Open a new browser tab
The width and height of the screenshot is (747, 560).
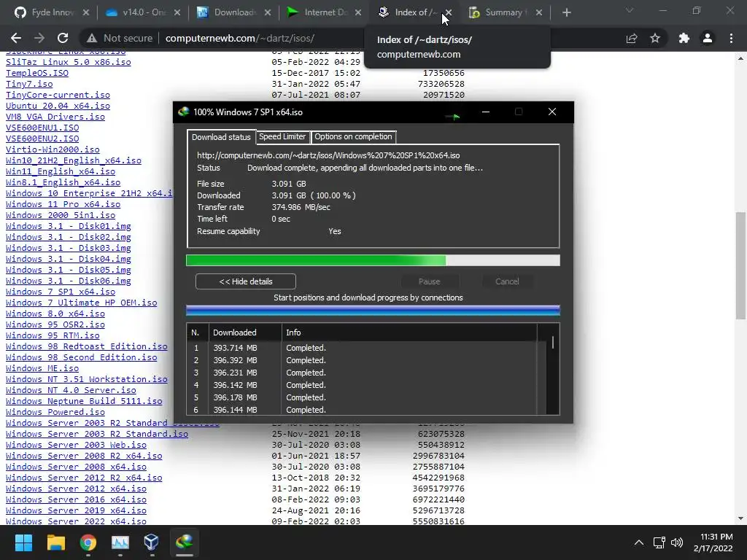(566, 12)
